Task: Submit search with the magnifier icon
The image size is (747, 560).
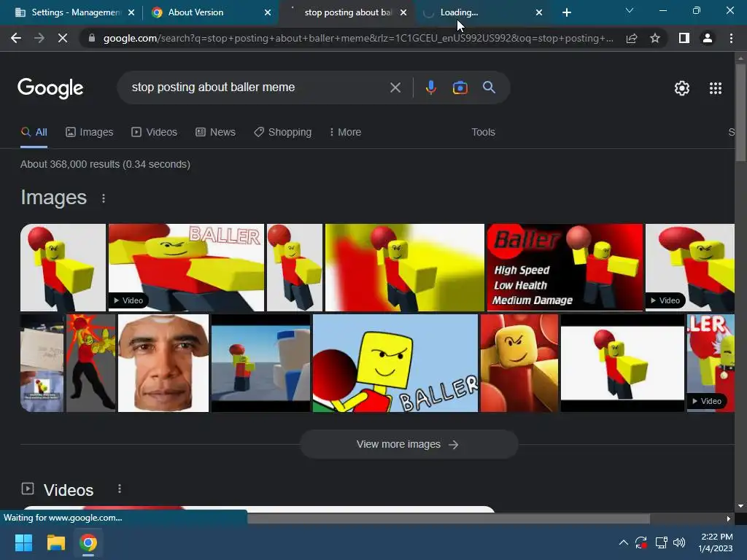Action: pyautogui.click(x=489, y=87)
